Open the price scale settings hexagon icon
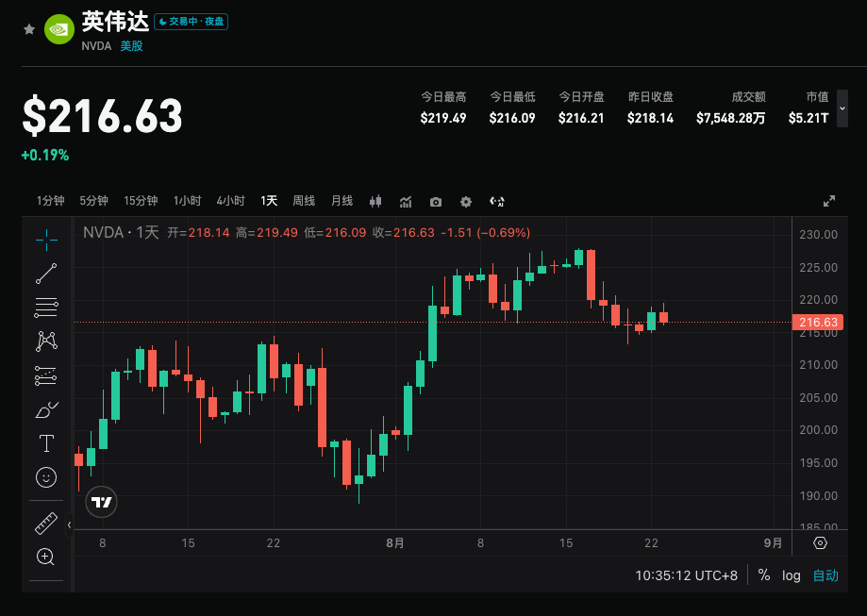 (x=820, y=543)
